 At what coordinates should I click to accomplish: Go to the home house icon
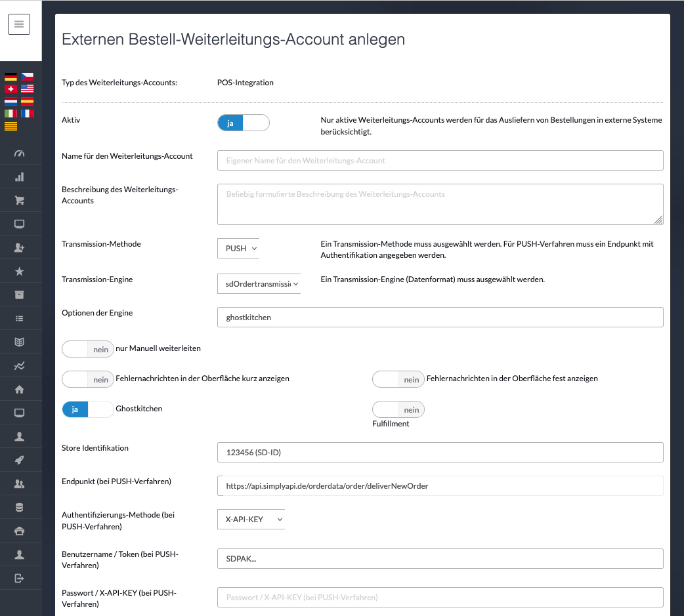[19, 389]
